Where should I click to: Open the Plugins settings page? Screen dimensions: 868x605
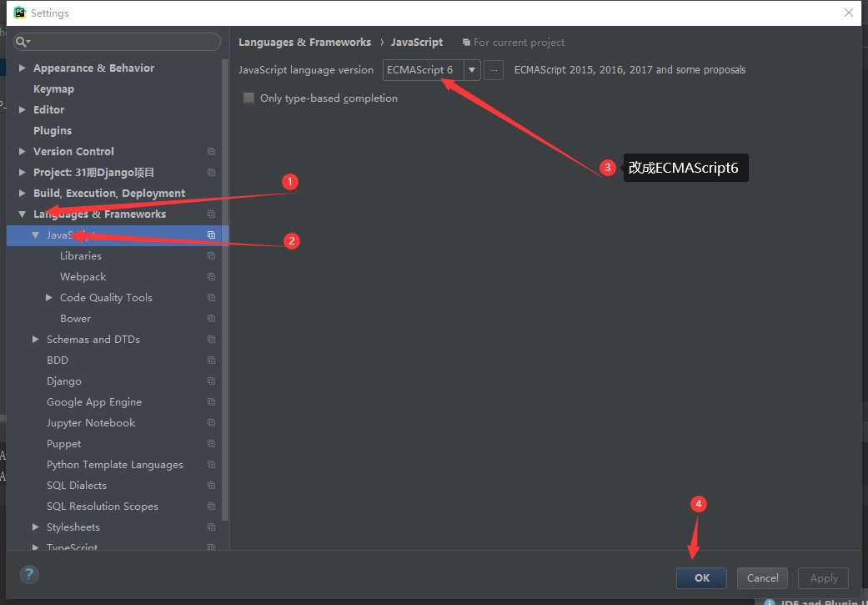point(53,131)
